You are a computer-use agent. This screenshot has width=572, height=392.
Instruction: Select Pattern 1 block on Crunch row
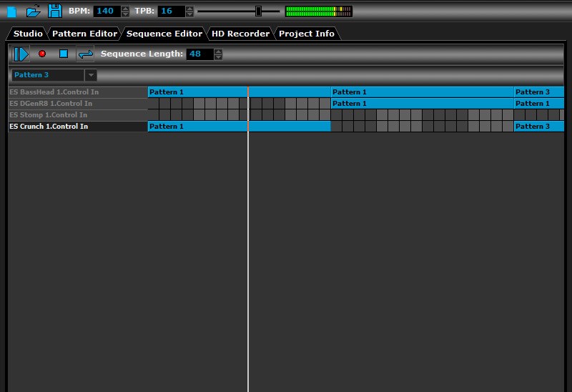tap(239, 127)
